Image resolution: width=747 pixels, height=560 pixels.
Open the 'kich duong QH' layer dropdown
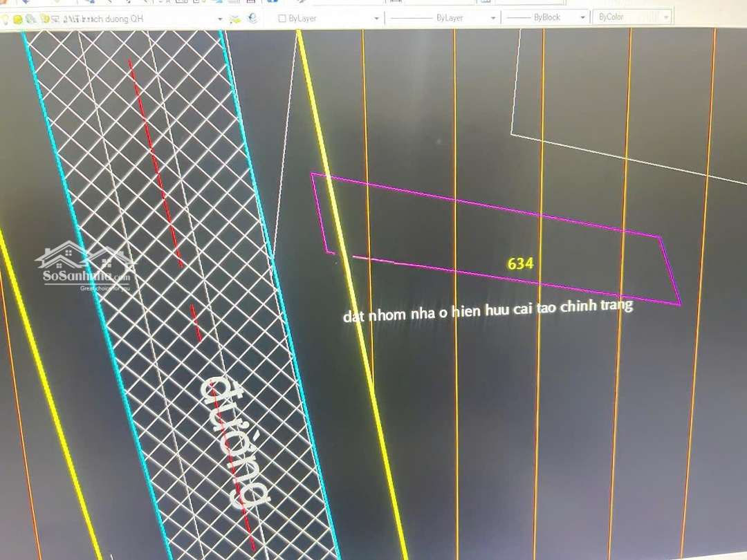pyautogui.click(x=220, y=19)
